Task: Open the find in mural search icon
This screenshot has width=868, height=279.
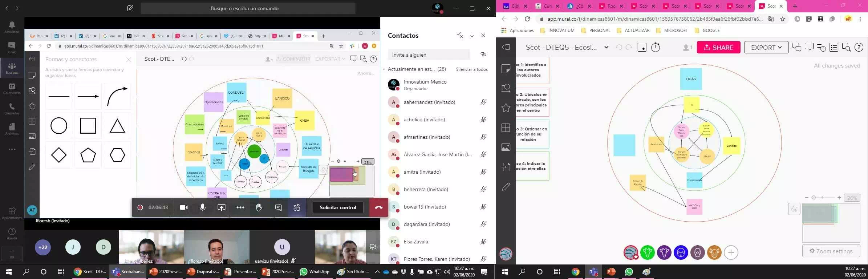Action: [846, 48]
